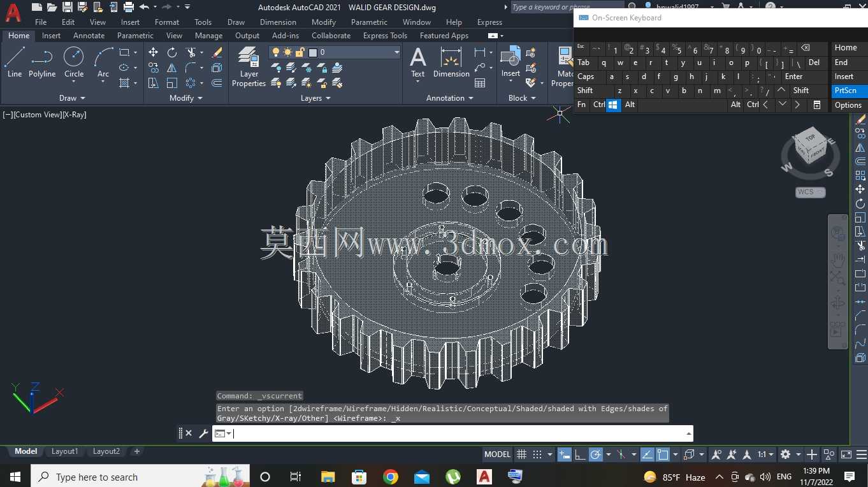Viewport: 868px width, 487px height.
Task: Click the Erase tool icon
Action: pyautogui.click(x=217, y=52)
